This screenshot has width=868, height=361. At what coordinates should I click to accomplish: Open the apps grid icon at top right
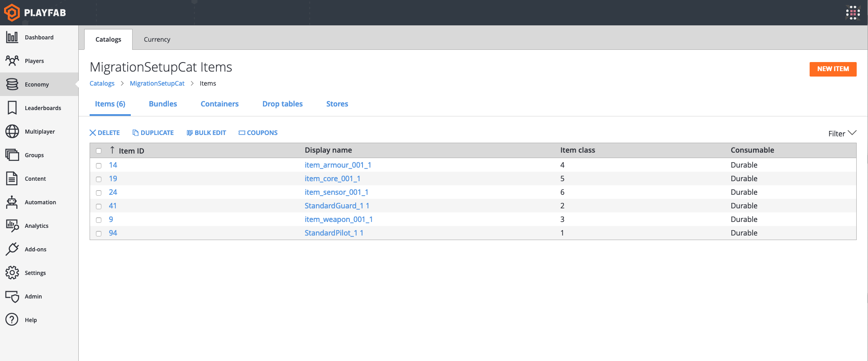coord(853,13)
